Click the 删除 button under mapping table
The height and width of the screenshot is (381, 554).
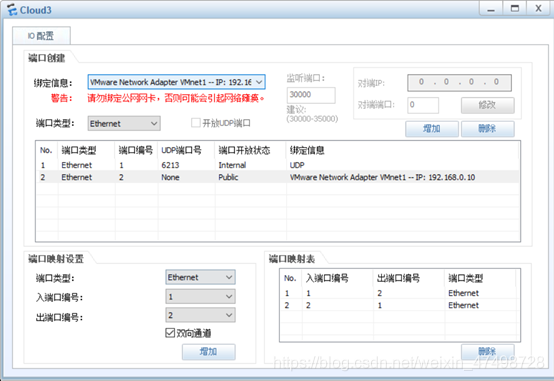(x=488, y=351)
